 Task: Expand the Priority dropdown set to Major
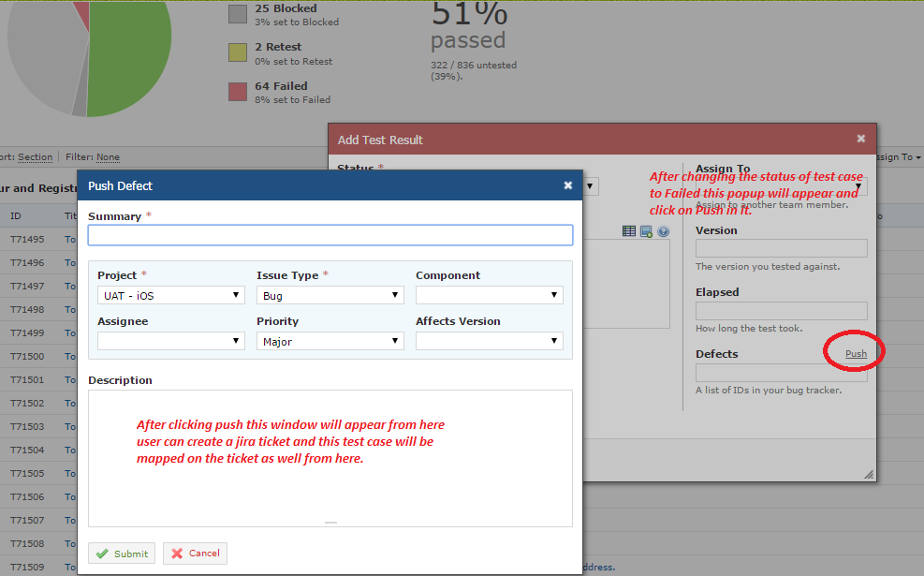(330, 340)
